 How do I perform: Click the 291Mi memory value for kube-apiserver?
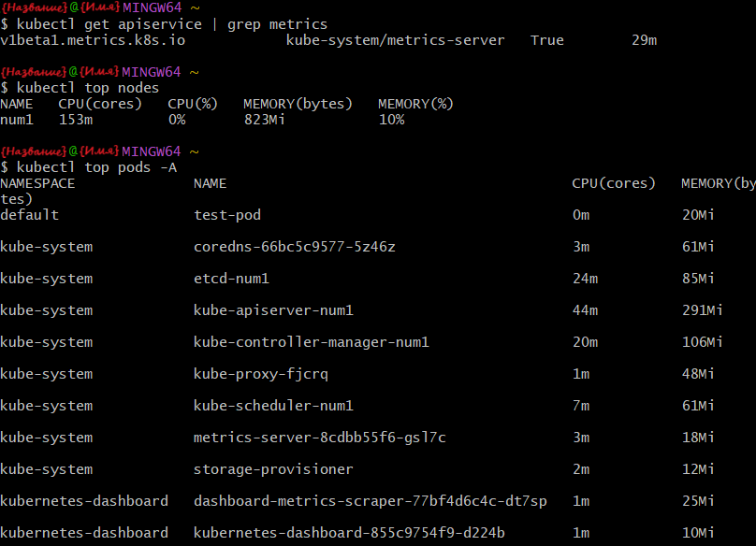tap(703, 310)
